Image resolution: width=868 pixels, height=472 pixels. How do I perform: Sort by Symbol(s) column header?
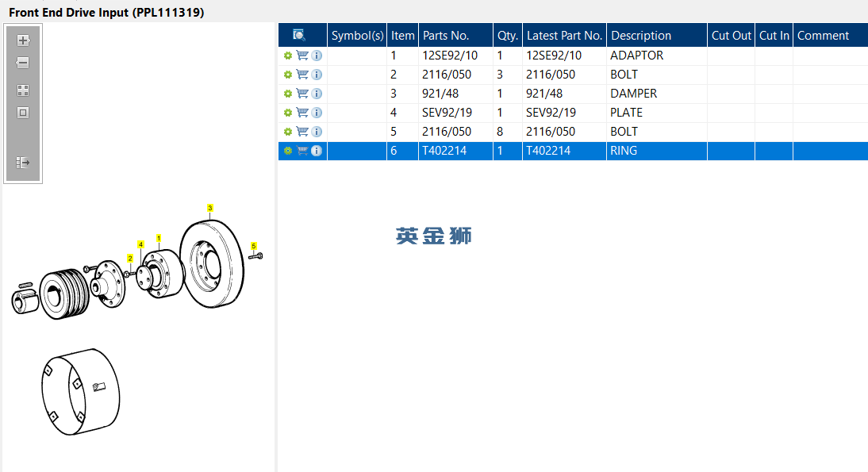[x=357, y=36]
